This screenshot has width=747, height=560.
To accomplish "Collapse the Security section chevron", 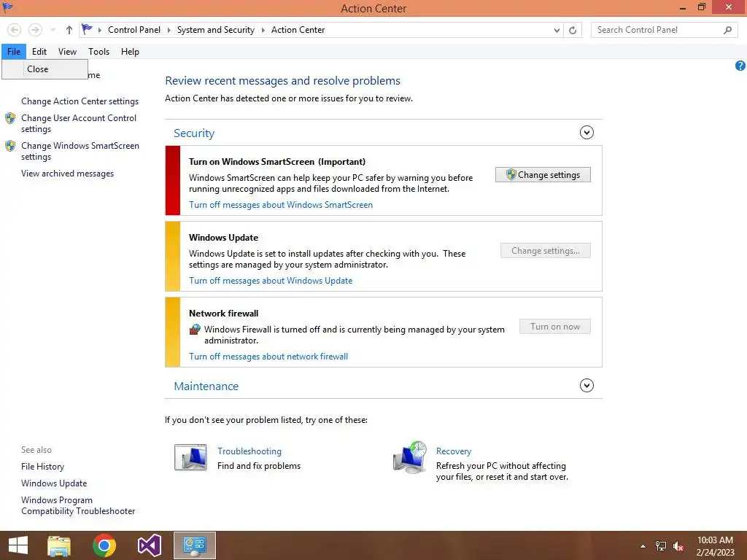I will pos(587,133).
